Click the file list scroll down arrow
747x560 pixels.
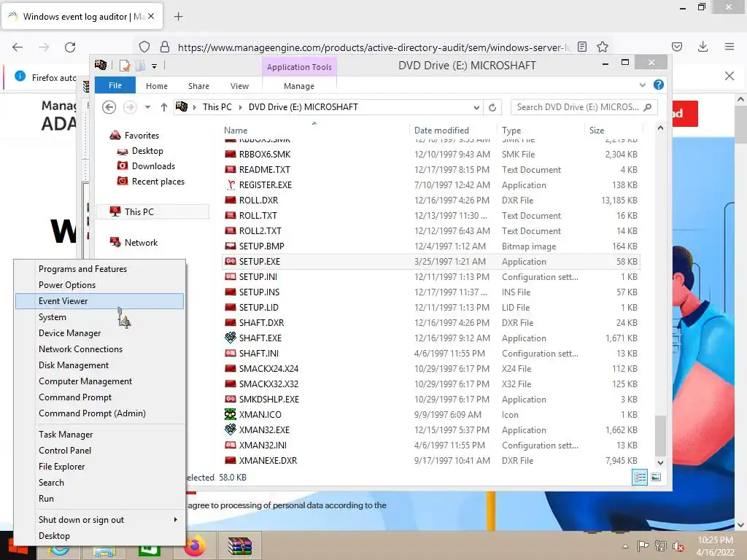(660, 462)
